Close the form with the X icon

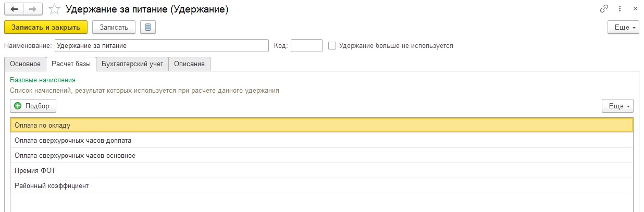[x=635, y=9]
